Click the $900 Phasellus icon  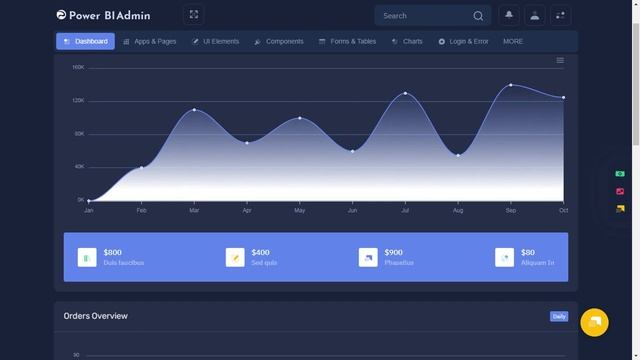[x=368, y=258]
